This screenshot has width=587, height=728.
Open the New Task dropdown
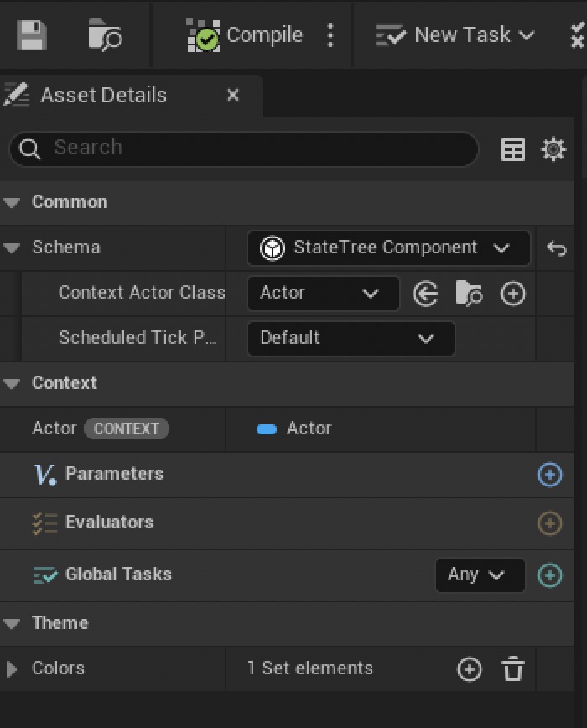pyautogui.click(x=455, y=35)
